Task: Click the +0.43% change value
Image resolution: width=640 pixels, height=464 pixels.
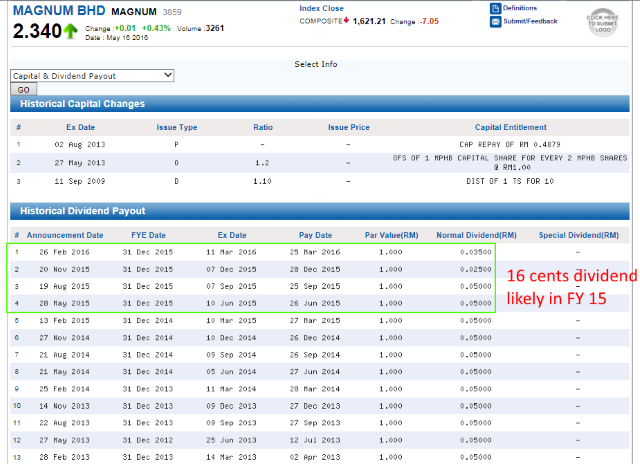Action: [156, 28]
